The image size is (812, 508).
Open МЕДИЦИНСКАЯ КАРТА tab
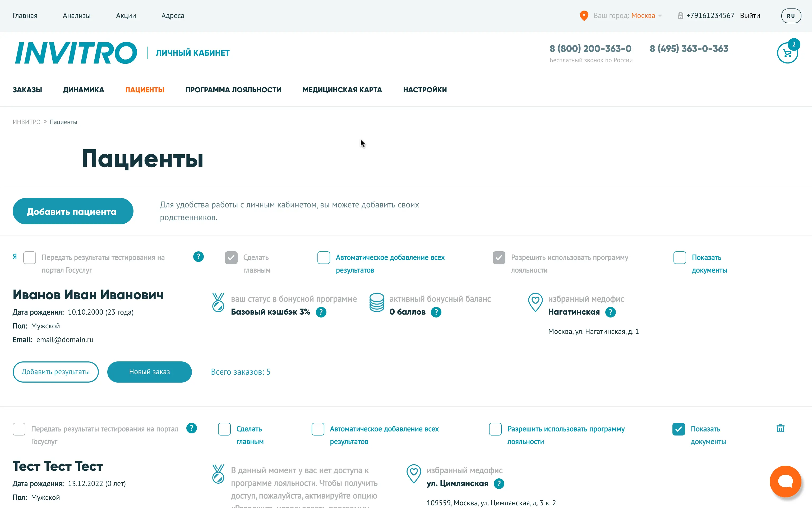(x=342, y=90)
